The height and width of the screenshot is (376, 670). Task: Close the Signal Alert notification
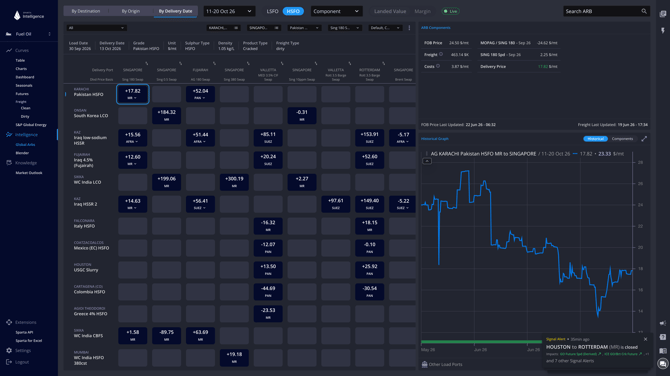click(x=645, y=339)
